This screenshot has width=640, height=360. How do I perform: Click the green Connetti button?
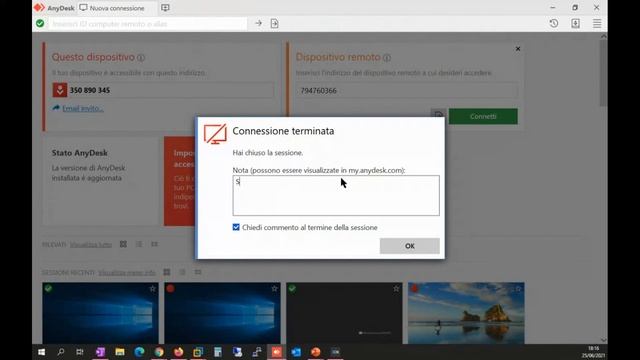[483, 116]
